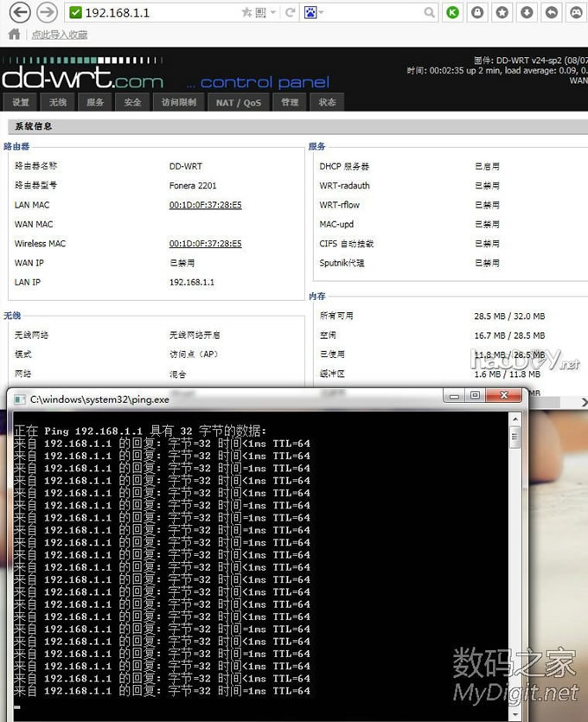Select the 管理 tab

coord(290,102)
